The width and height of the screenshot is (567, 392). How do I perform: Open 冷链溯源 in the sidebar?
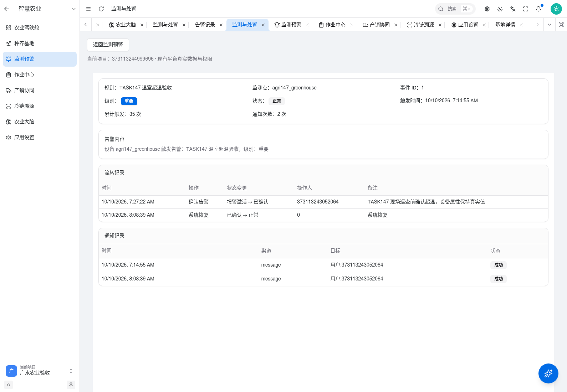[x=40, y=106]
